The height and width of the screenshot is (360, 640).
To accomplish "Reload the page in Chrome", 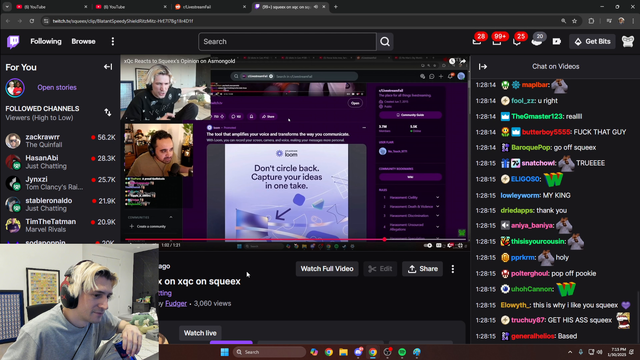I will click(32, 21).
